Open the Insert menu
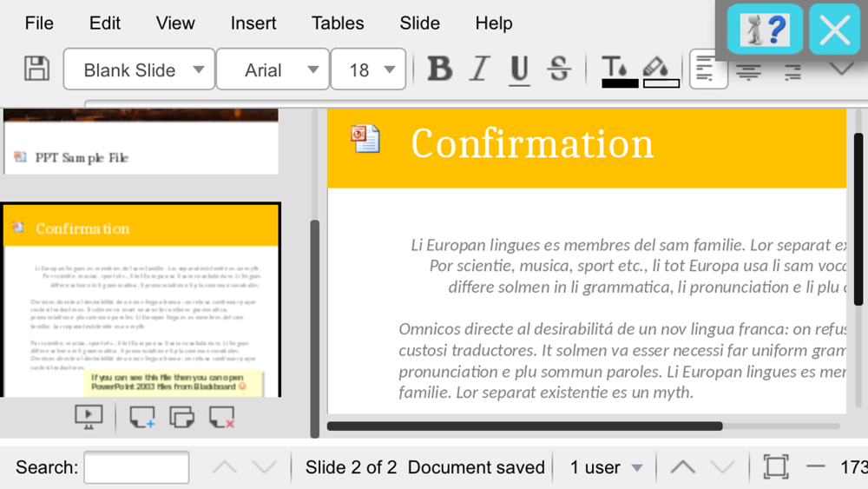 click(253, 23)
